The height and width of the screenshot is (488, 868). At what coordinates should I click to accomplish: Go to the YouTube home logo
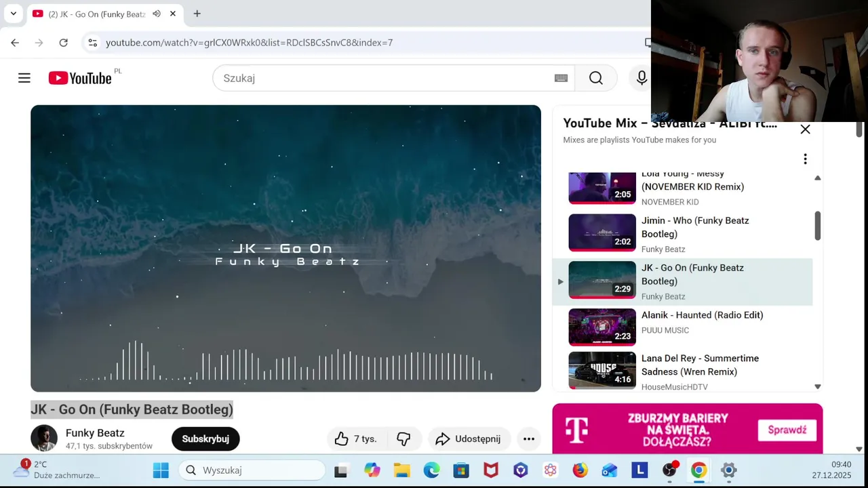80,78
